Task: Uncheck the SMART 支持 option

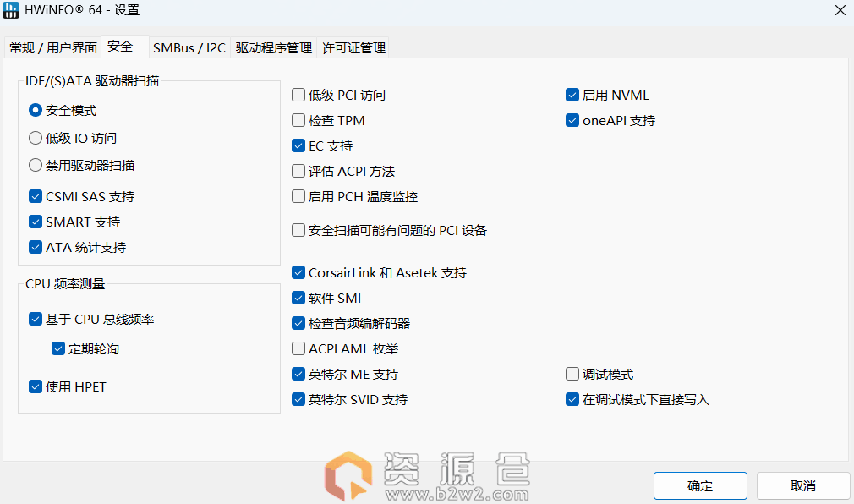Action: 36,222
